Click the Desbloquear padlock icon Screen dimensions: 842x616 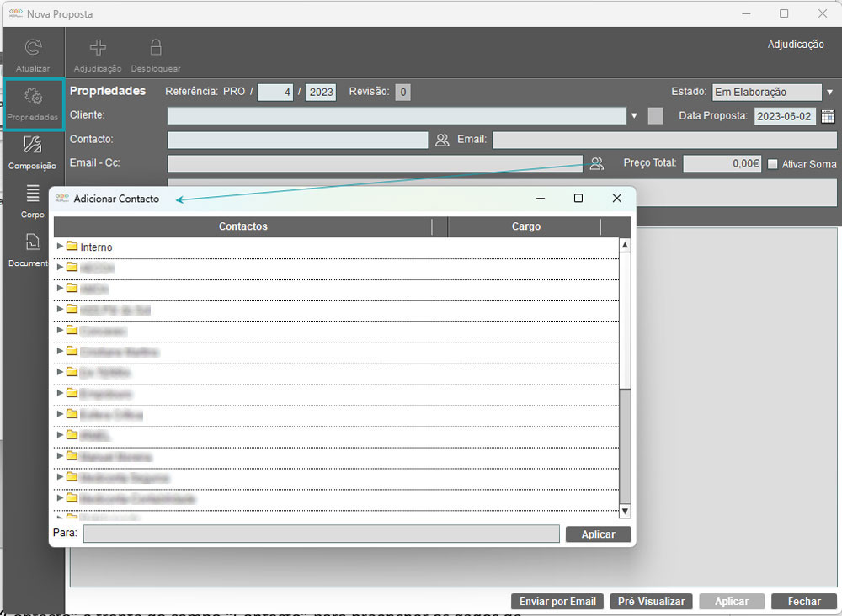click(x=155, y=48)
